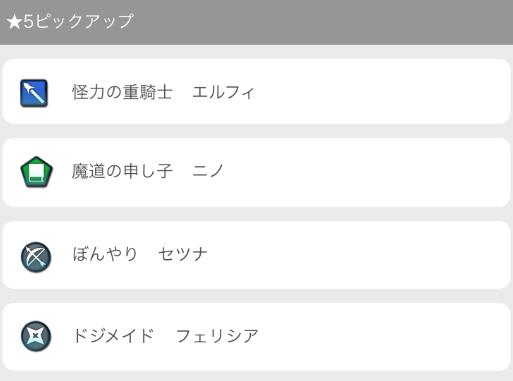Image resolution: width=513 pixels, height=381 pixels.
Task: Select the character name ニノ
Action: click(x=208, y=171)
